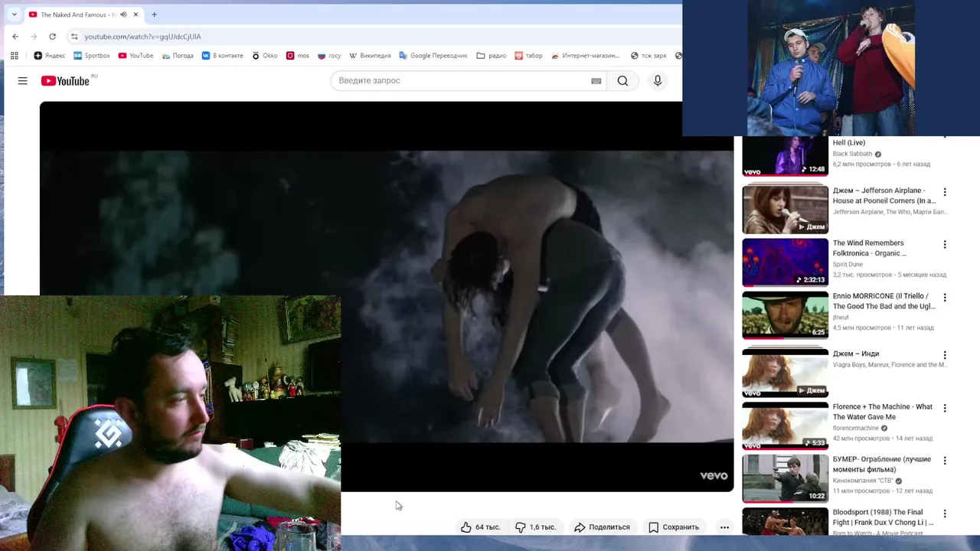This screenshot has width=980, height=551.
Task: Open options menu for Florence + The Machine
Action: click(945, 408)
